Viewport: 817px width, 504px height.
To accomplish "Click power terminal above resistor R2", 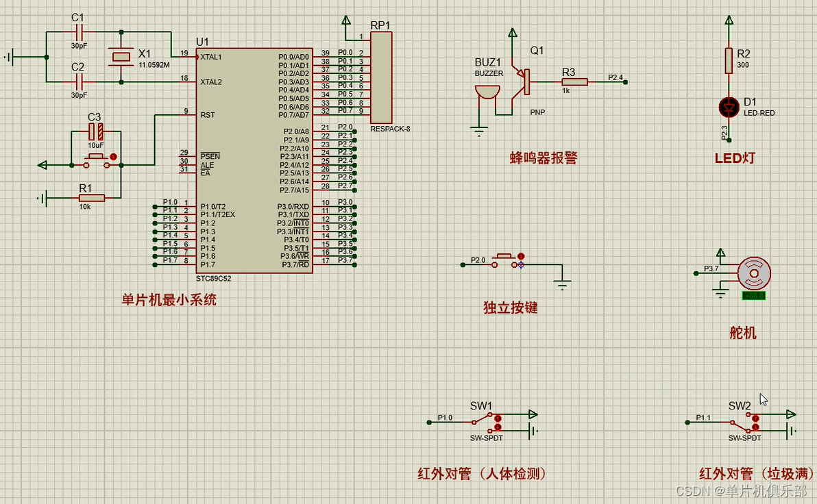I will [729, 21].
